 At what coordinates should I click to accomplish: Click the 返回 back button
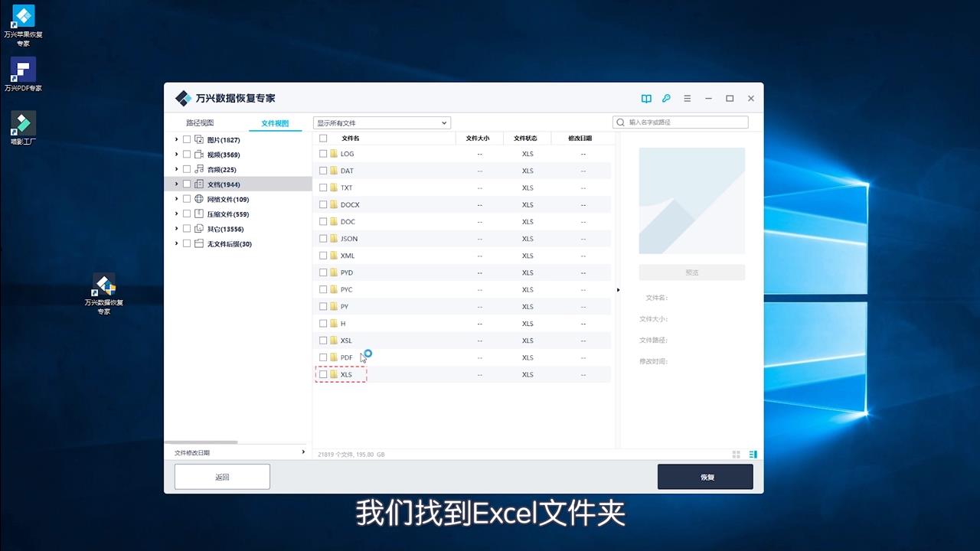(222, 477)
